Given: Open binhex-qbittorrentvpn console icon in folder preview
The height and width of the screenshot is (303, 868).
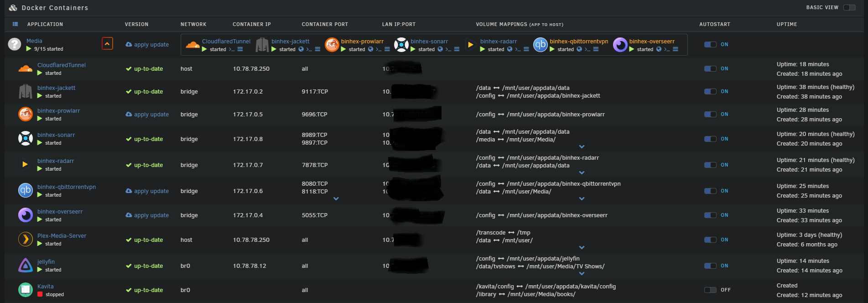Looking at the screenshot, I should [x=587, y=49].
